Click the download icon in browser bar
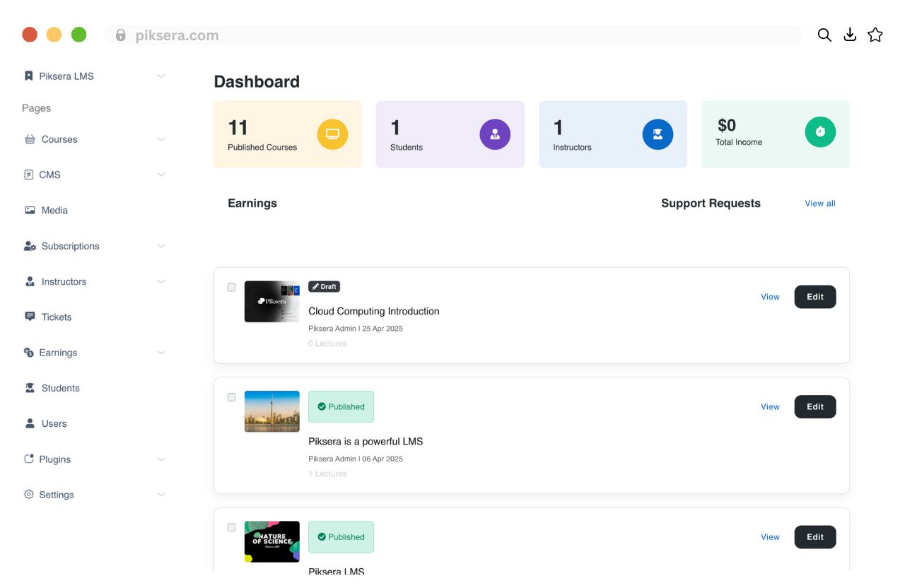Screen dimensions: 905x588 [850, 35]
